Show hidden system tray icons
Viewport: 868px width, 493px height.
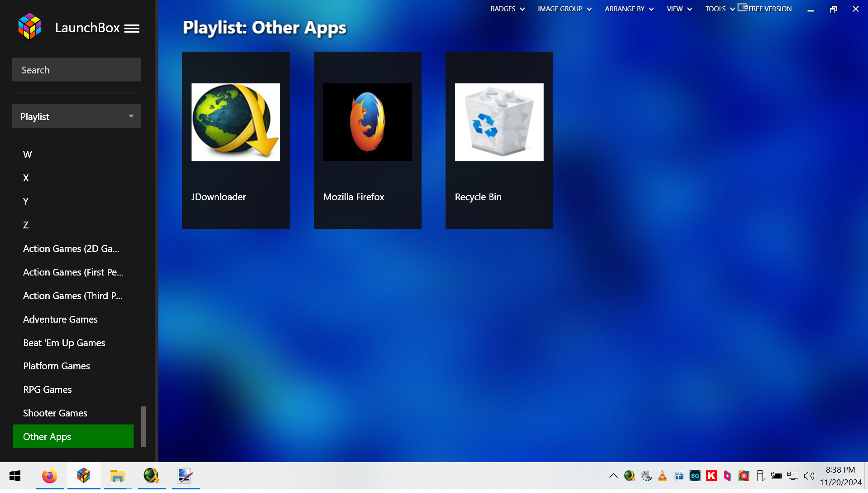pos(613,476)
